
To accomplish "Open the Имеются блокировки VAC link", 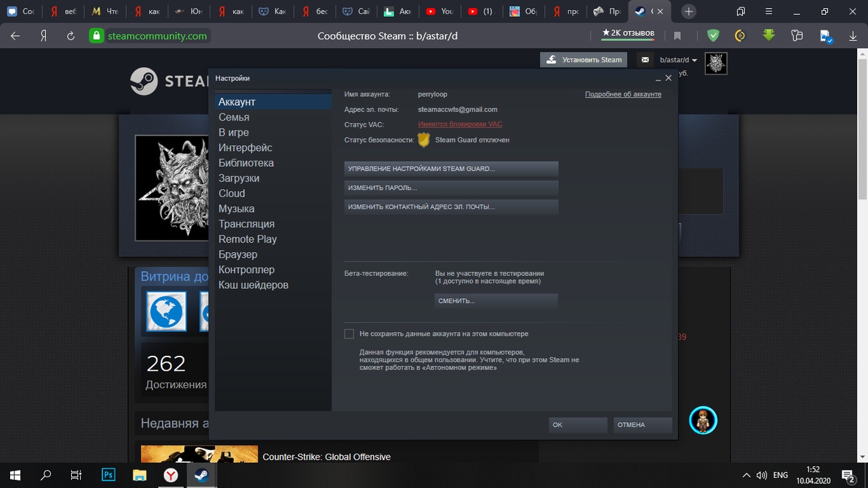I will point(460,124).
